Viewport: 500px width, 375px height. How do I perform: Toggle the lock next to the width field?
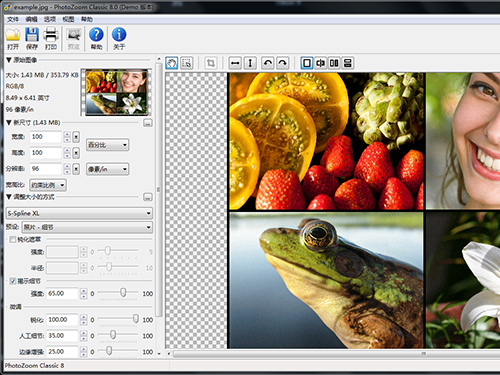click(76, 137)
